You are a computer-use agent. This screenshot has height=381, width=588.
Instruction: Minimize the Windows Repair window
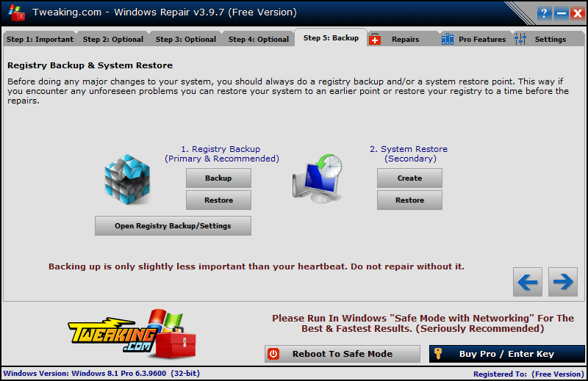562,13
